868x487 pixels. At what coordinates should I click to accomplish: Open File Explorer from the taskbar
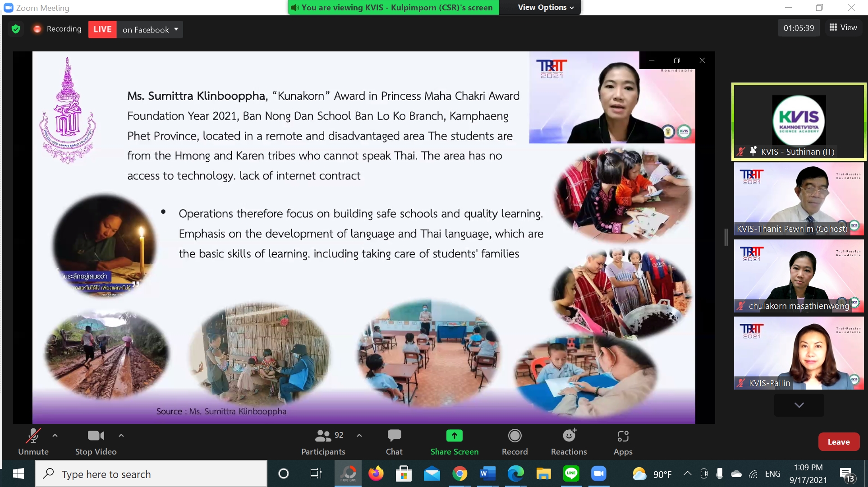pyautogui.click(x=543, y=473)
